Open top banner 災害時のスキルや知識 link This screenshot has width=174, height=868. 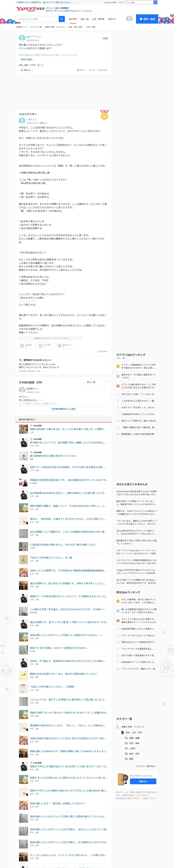(45, 2)
